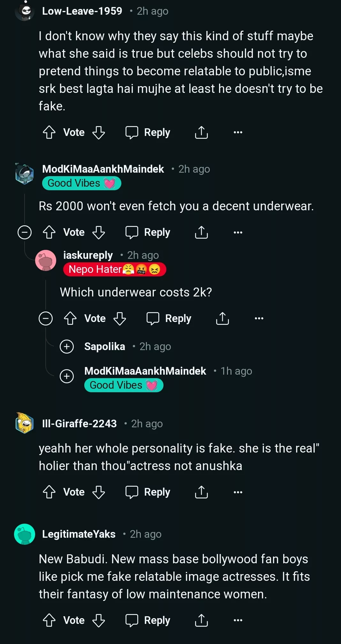
Task: Reply to Low-Leave-1959's comment
Action: pyautogui.click(x=148, y=132)
